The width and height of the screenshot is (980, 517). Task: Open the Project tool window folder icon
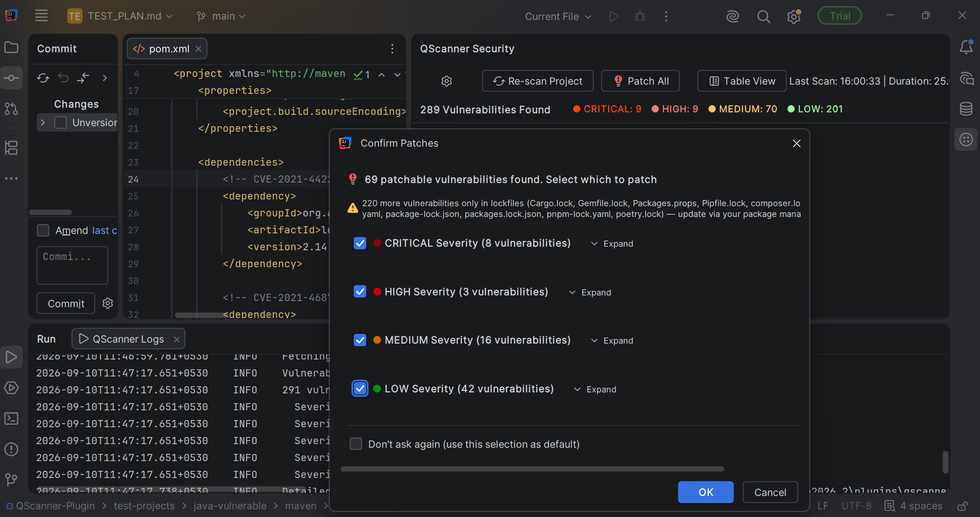click(11, 48)
